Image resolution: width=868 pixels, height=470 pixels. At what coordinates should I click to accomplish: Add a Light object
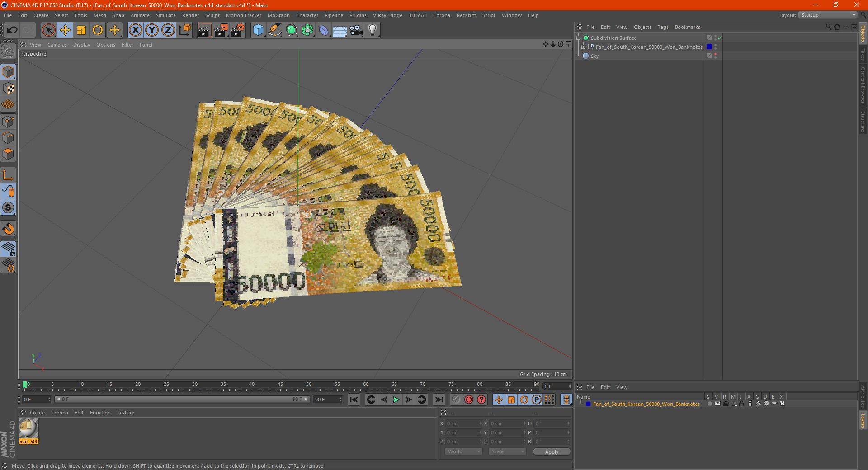pyautogui.click(x=373, y=30)
